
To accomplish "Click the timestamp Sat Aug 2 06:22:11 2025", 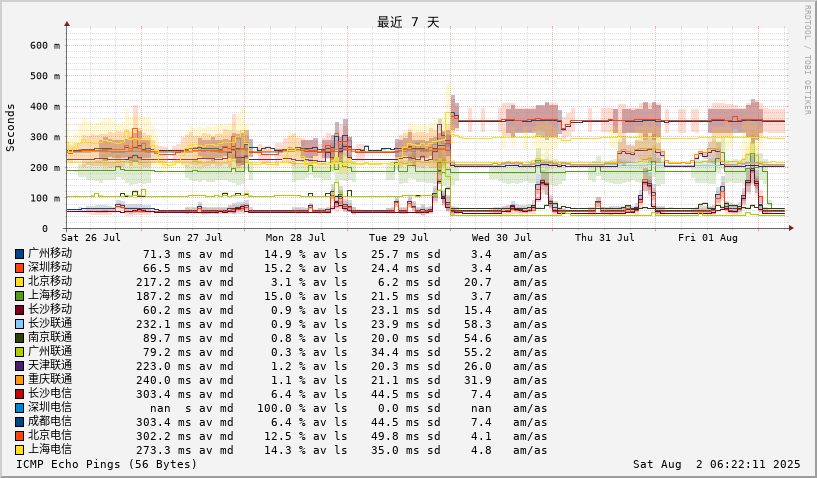I will [716, 464].
